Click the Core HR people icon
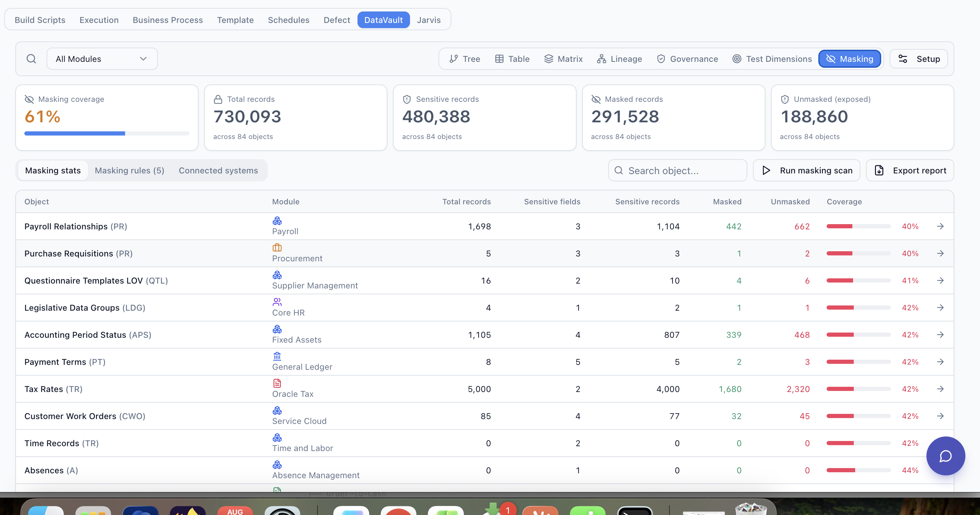This screenshot has height=515, width=980. 277,302
